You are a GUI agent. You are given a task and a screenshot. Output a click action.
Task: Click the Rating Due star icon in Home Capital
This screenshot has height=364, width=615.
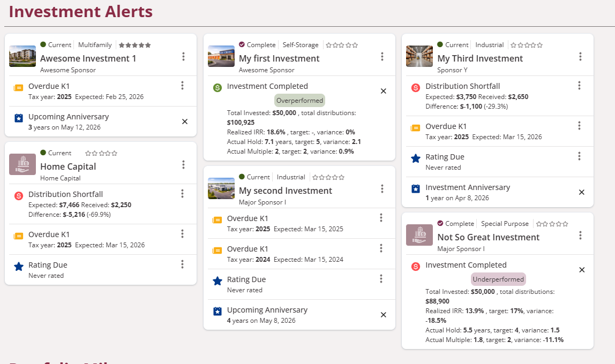coord(19,266)
